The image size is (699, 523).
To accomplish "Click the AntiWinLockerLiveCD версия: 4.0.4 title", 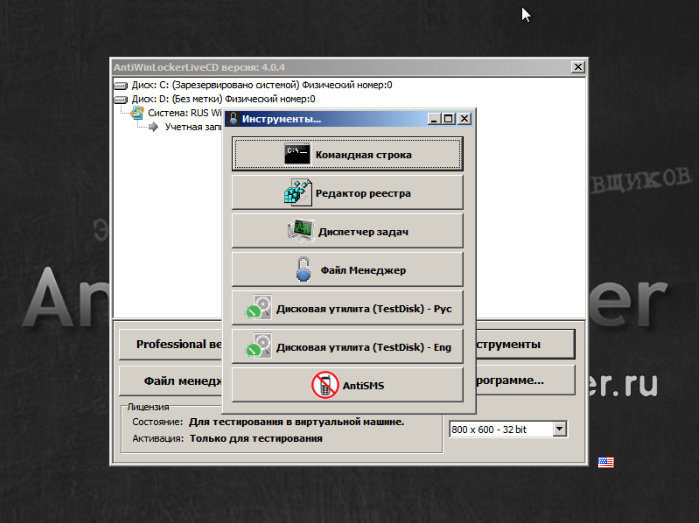I will click(x=199, y=67).
